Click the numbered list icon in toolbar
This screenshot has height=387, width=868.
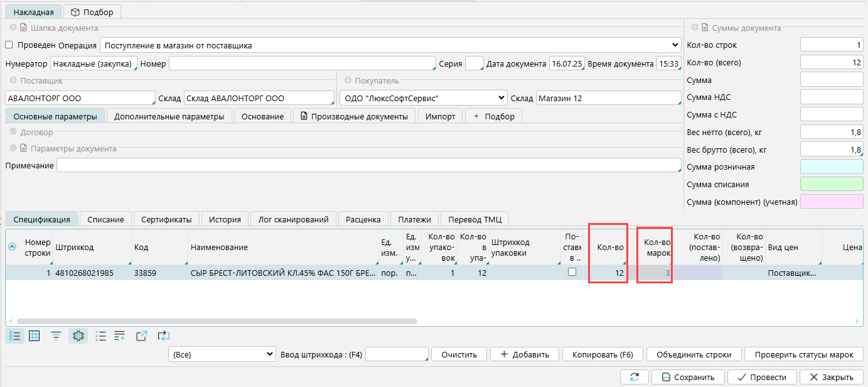[100, 336]
